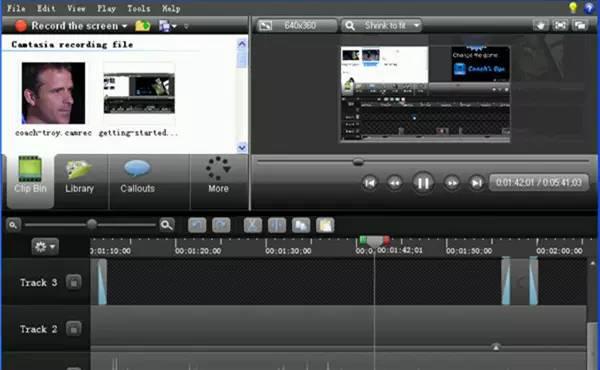Click the preview canvas video
600x370 pixels.
click(425, 94)
